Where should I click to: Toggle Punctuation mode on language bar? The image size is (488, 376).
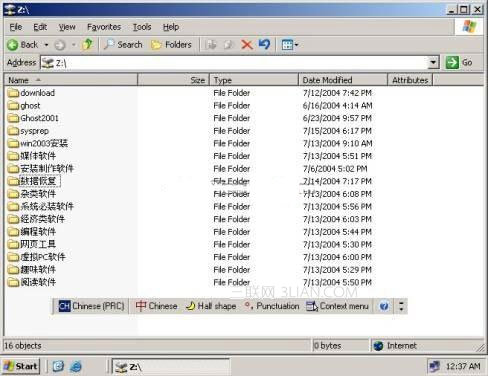[x=271, y=306]
